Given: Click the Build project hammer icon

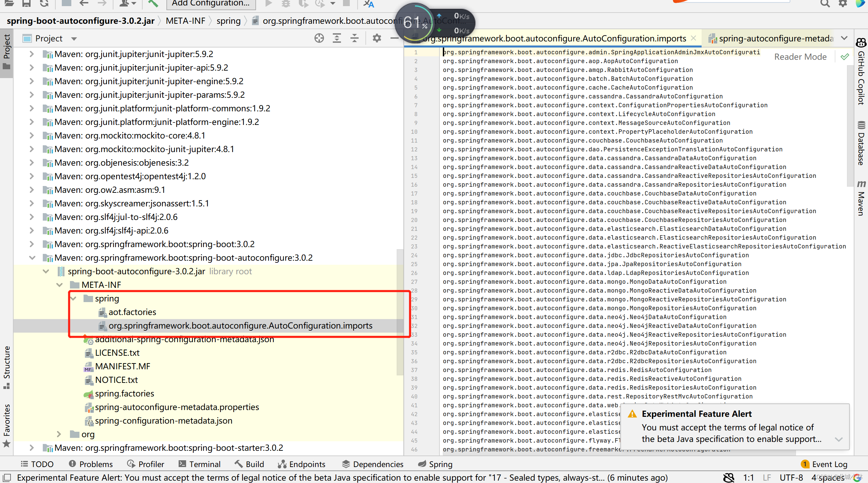Looking at the screenshot, I should pyautogui.click(x=153, y=3).
